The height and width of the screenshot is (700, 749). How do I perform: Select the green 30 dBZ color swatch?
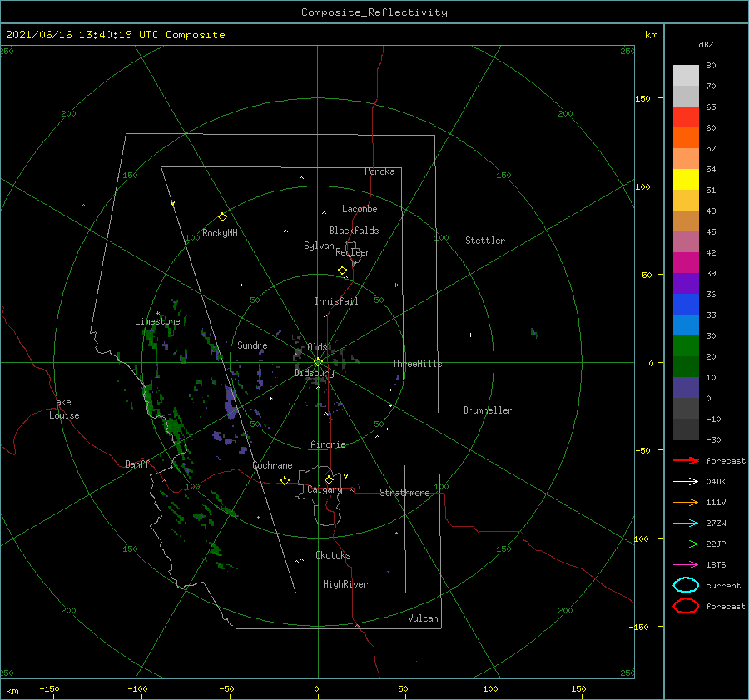pos(686,345)
